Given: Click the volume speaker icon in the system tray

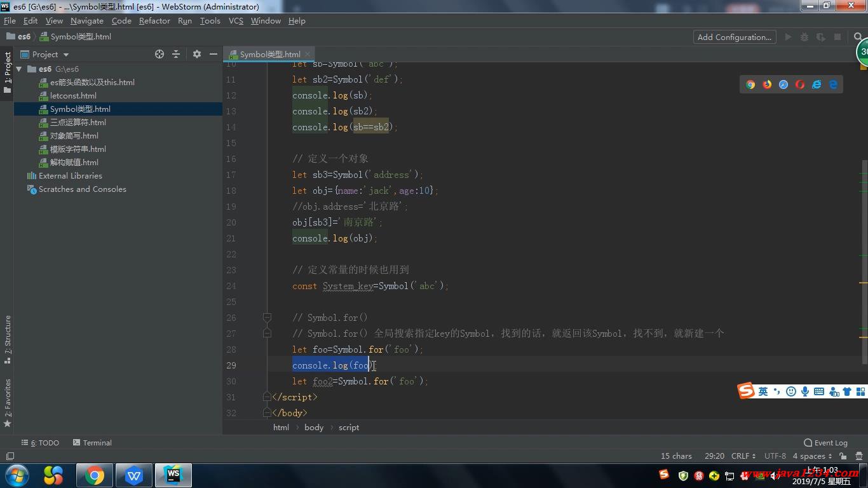Looking at the screenshot, I should pyautogui.click(x=776, y=476).
